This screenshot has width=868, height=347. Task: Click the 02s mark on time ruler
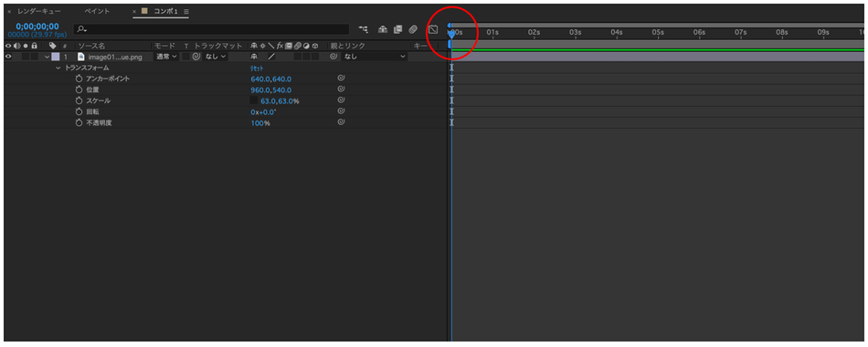point(534,33)
